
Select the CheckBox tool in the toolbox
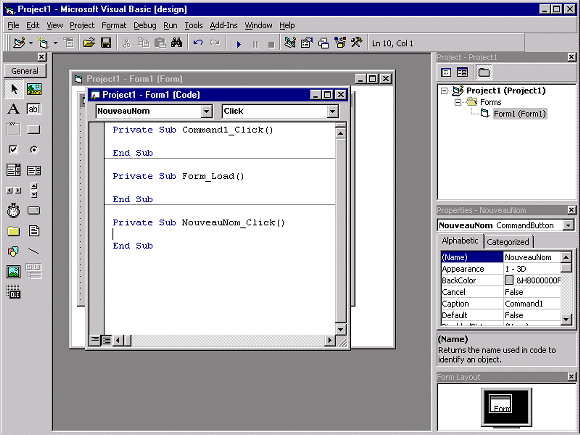point(14,149)
